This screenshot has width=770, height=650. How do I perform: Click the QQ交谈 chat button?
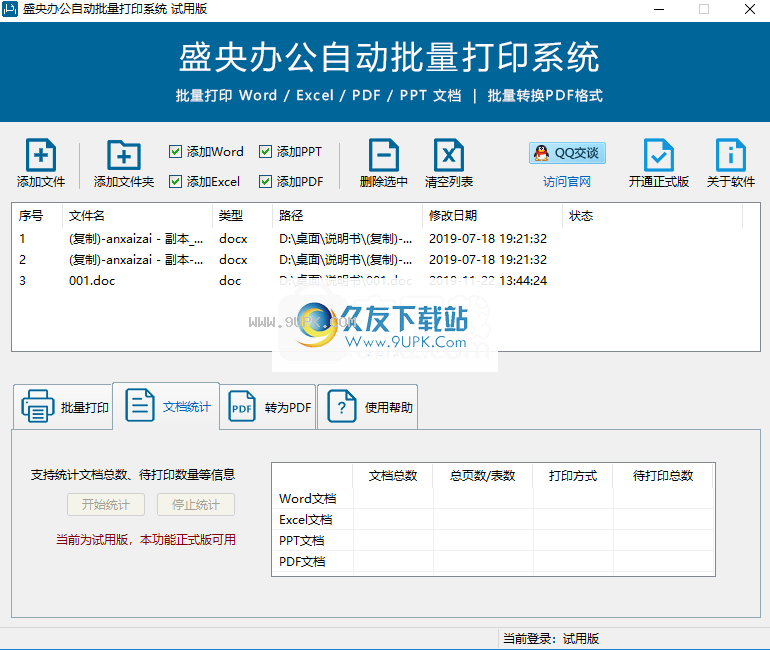(x=567, y=153)
